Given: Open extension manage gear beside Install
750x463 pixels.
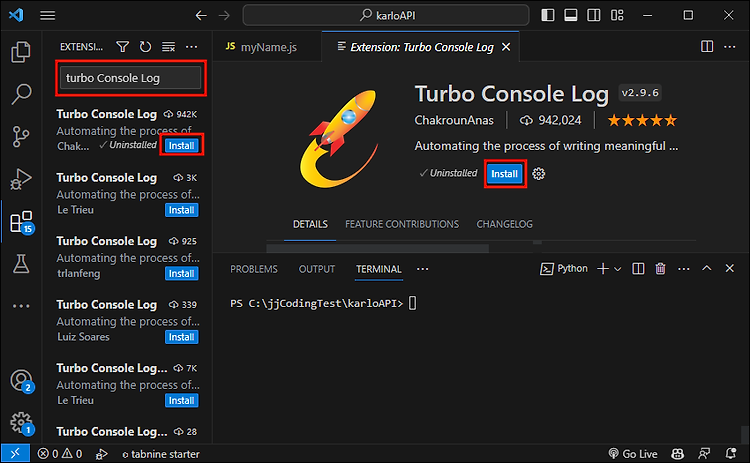Looking at the screenshot, I should pos(539,174).
